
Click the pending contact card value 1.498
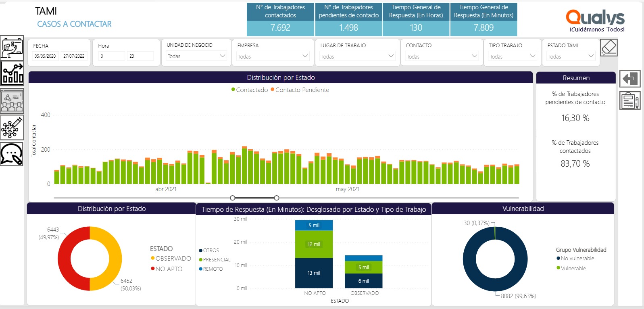click(348, 28)
